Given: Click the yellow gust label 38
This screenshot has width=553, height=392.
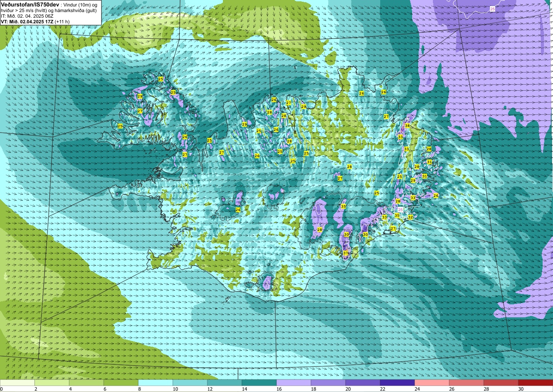Looking at the screenshot, I should (x=407, y=126).
